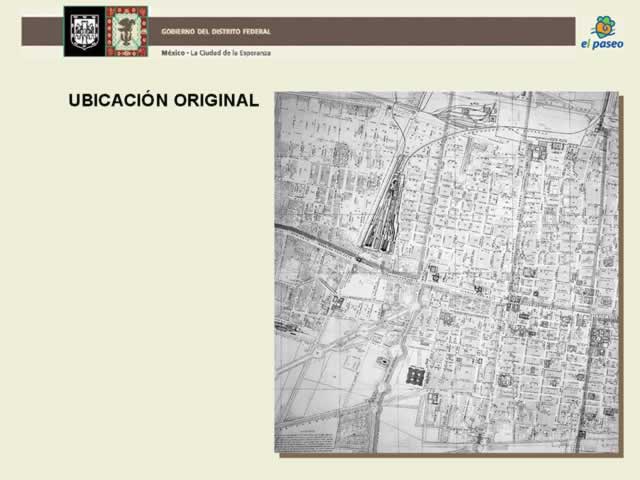Click the GOBIERNO DEL DISTRITO FEDERAL header text
This screenshot has height=480, width=640.
click(216, 31)
